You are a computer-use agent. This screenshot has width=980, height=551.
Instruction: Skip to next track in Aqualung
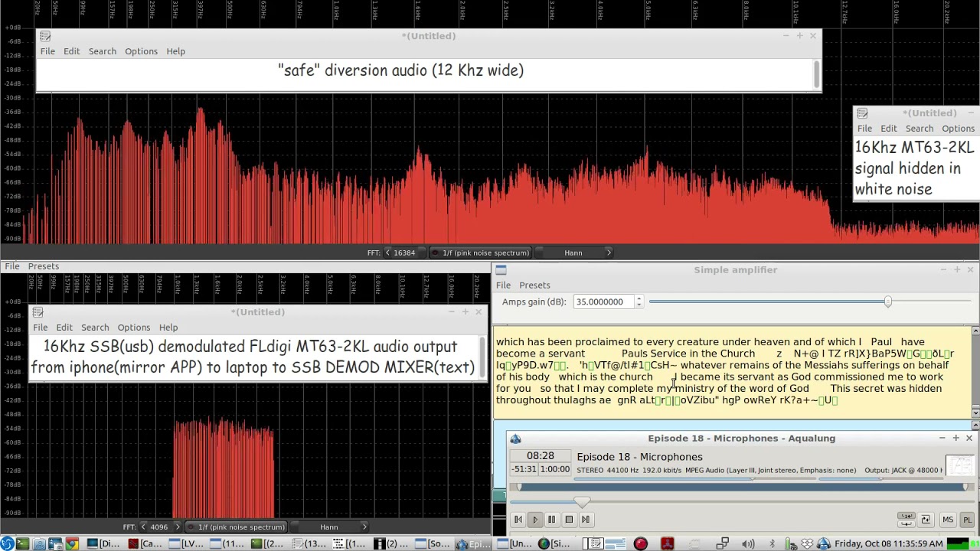coord(586,520)
